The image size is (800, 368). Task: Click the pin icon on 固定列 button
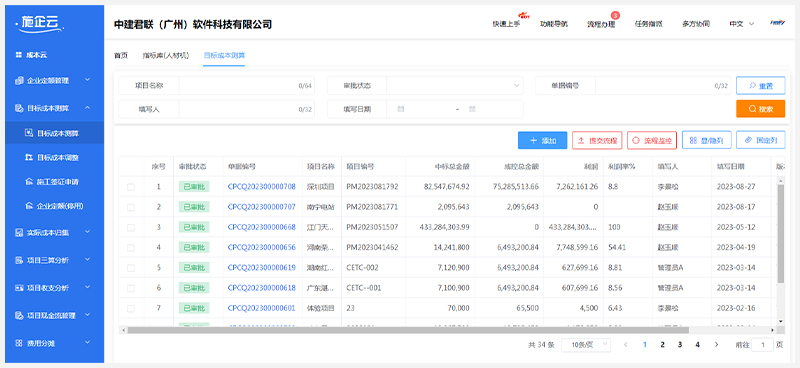[748, 140]
